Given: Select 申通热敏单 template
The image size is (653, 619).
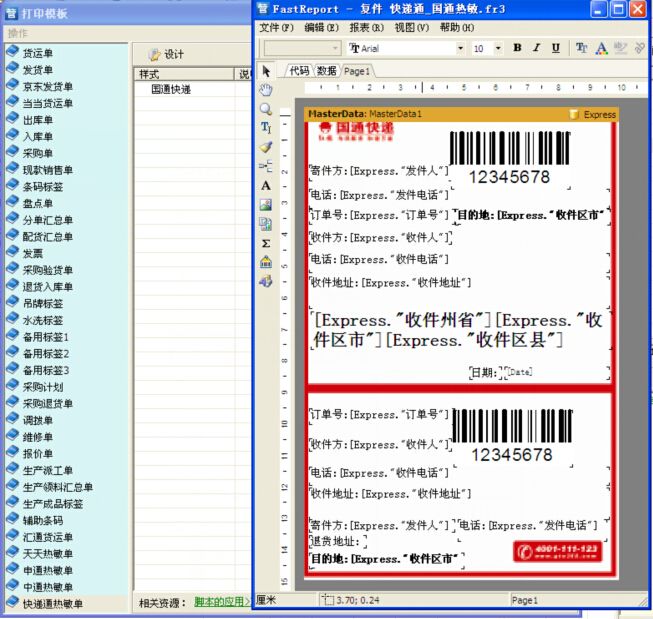Looking at the screenshot, I should pos(47,571).
